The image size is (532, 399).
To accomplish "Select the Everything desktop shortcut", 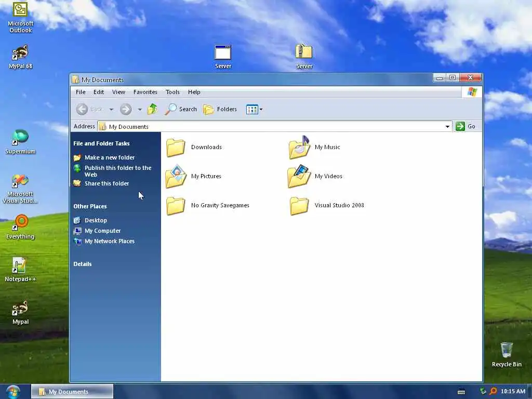I will [20, 227].
